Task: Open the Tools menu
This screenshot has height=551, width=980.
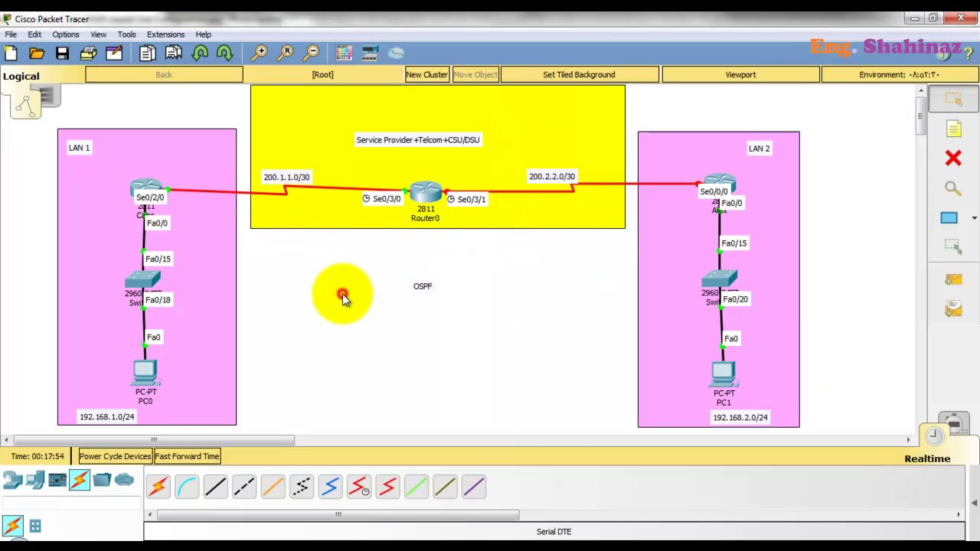Action: click(x=126, y=34)
